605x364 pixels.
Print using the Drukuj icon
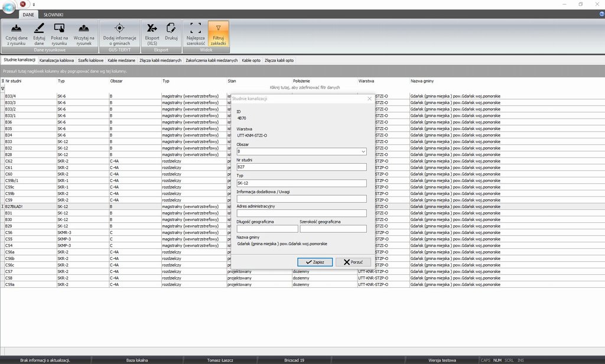pos(171,28)
